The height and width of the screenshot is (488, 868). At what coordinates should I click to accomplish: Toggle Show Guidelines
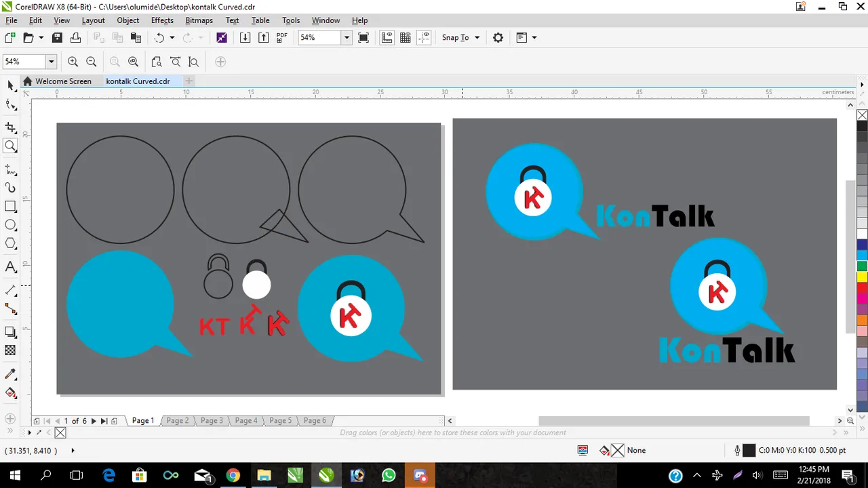pyautogui.click(x=424, y=38)
